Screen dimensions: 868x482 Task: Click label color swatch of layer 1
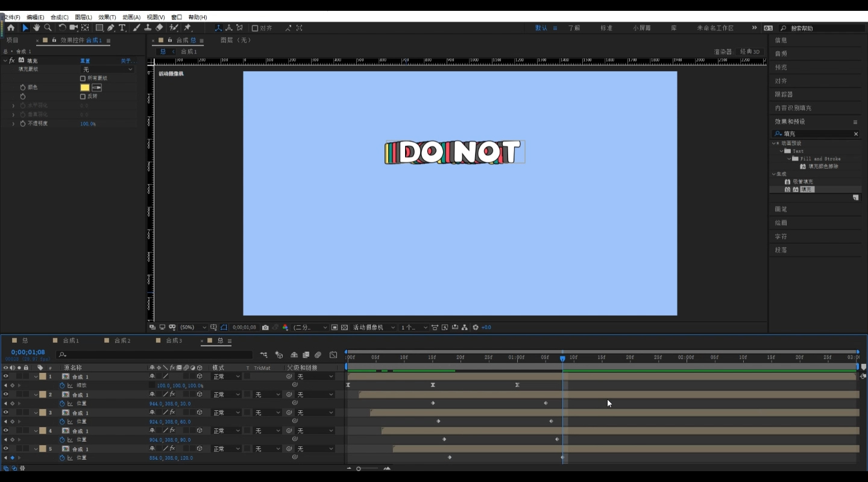43,377
